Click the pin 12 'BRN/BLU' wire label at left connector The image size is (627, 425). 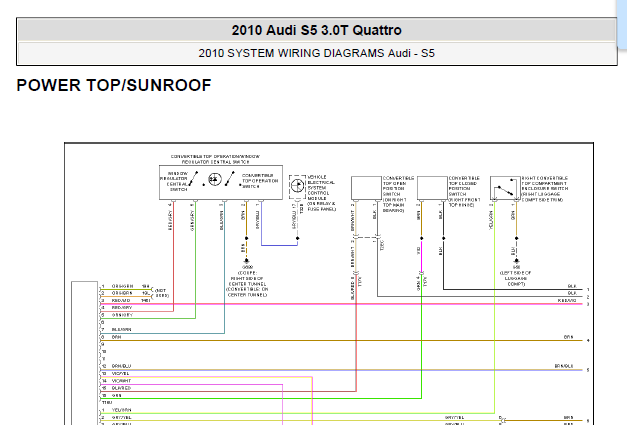(121, 366)
